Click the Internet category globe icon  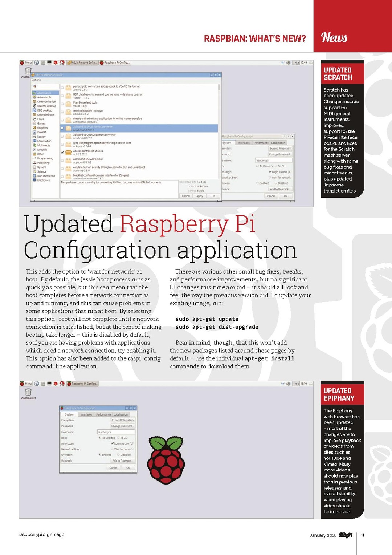pyautogui.click(x=34, y=132)
